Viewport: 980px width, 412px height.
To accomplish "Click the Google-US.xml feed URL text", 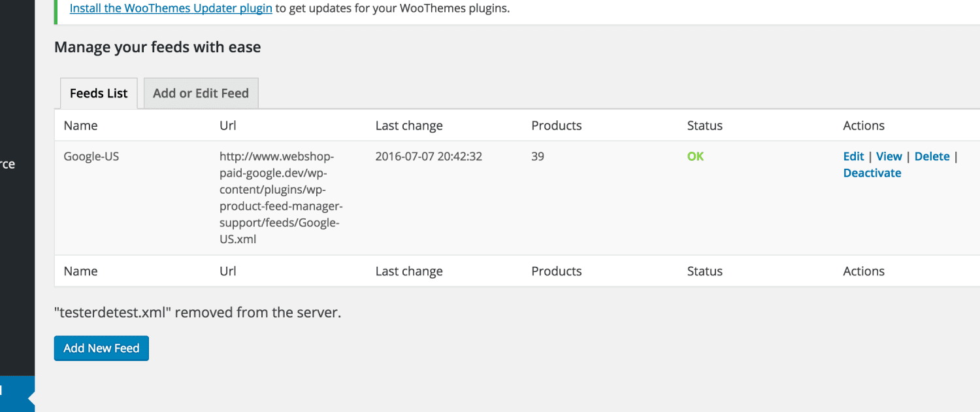I will pyautogui.click(x=281, y=198).
